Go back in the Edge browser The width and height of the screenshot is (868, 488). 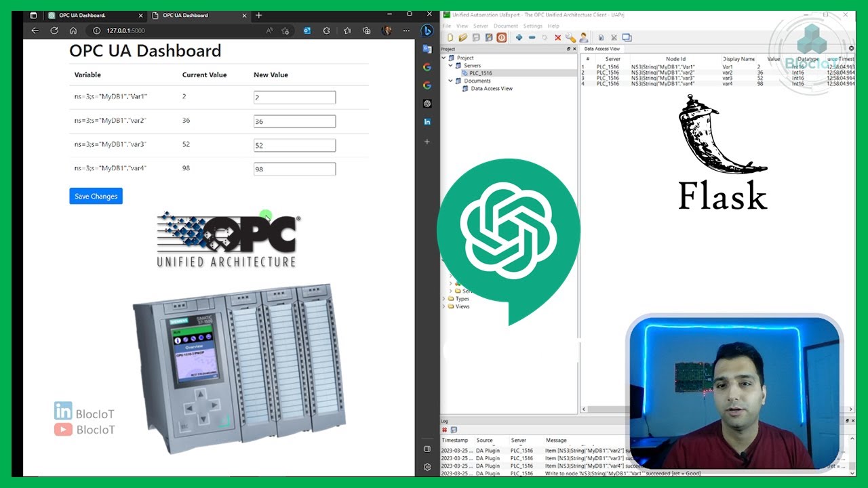35,30
